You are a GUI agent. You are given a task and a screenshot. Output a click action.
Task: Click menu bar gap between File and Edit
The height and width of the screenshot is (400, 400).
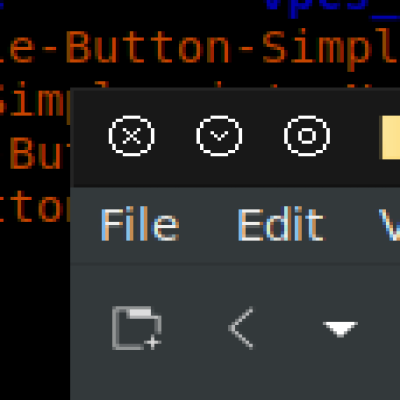click(x=208, y=224)
